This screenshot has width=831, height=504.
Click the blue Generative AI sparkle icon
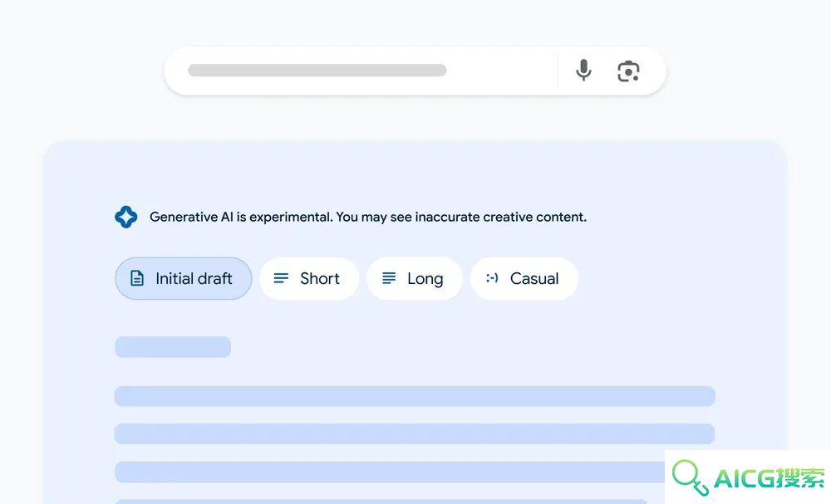126,217
